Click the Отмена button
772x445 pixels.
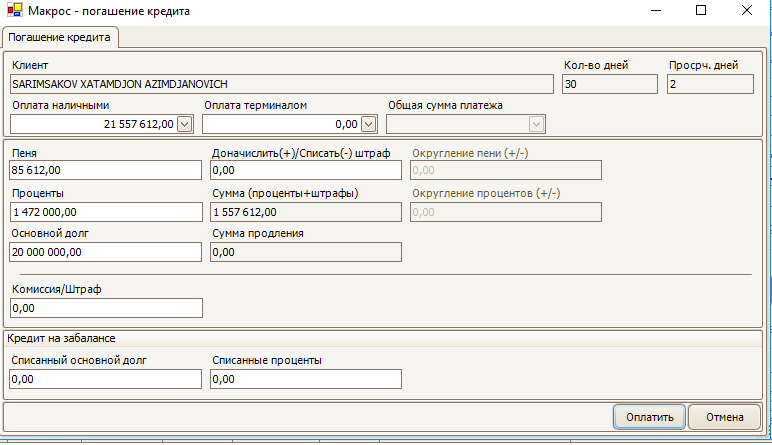tap(725, 417)
